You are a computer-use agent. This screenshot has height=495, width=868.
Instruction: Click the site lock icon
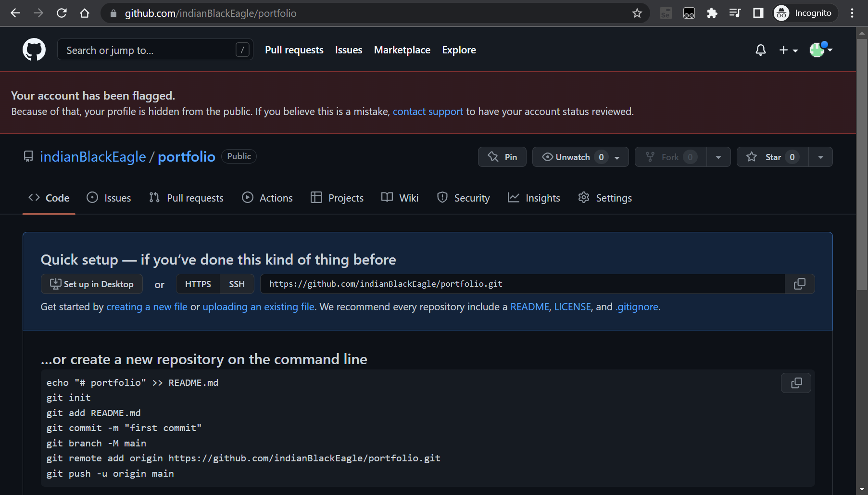coord(113,13)
